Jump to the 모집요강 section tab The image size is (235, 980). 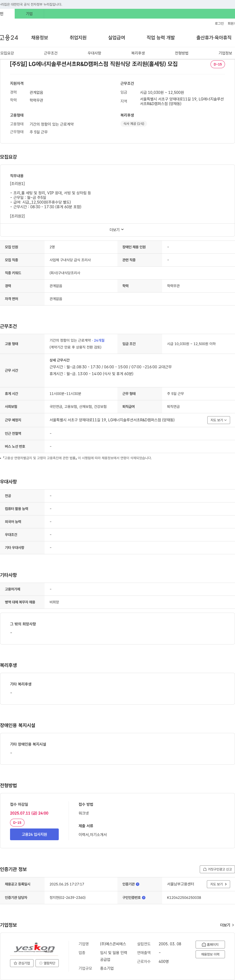coord(7,53)
